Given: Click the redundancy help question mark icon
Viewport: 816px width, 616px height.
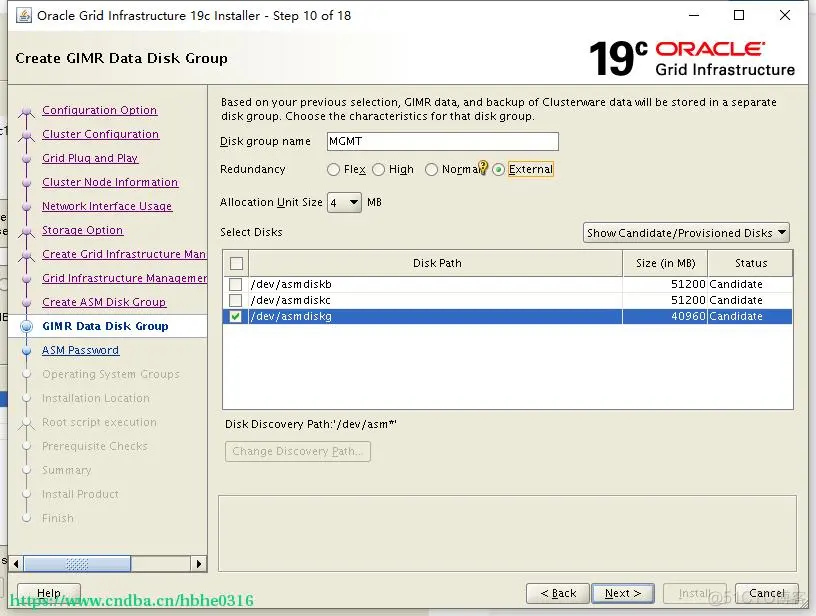Looking at the screenshot, I should pos(483,167).
